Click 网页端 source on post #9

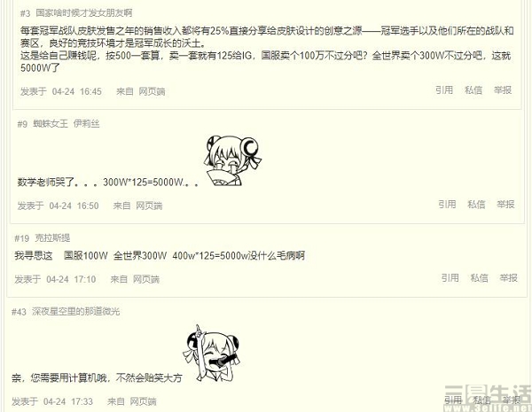pyautogui.click(x=149, y=206)
